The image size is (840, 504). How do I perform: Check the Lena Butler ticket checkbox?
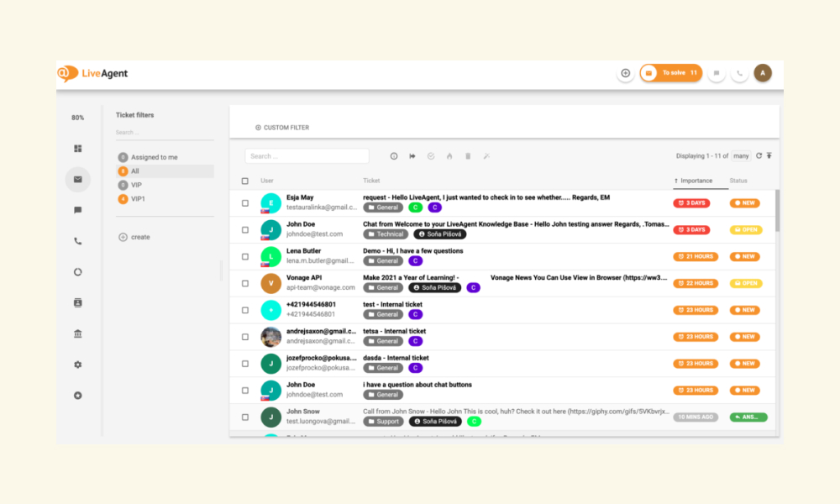244,256
